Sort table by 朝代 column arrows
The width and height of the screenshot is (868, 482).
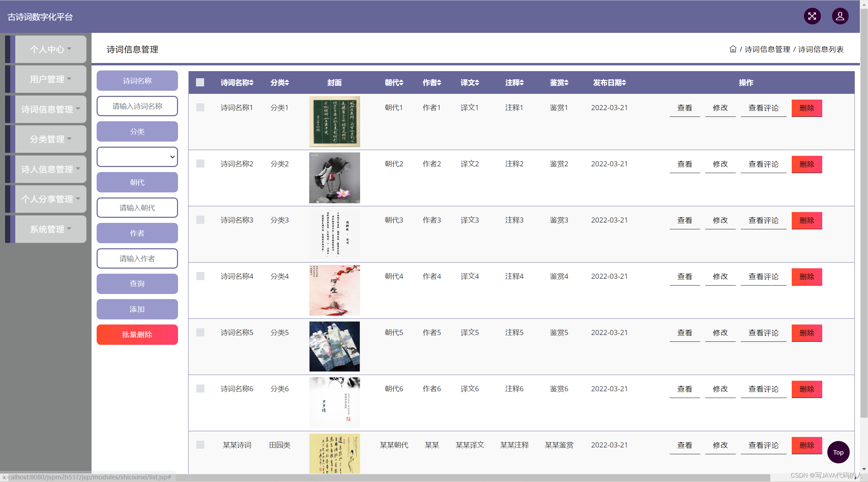point(401,83)
